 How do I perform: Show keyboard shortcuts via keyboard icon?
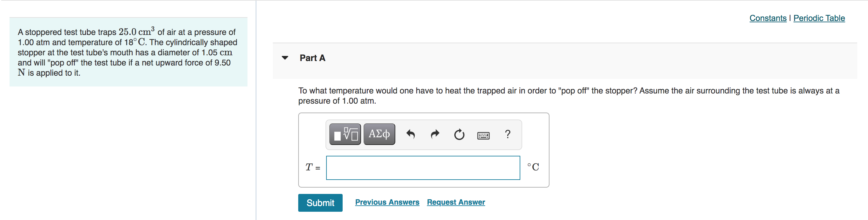(483, 136)
